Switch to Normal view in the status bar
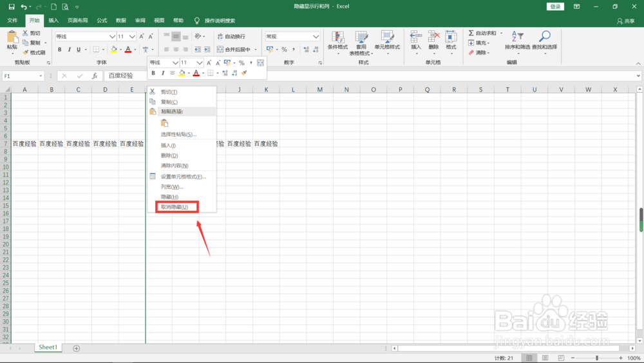The width and height of the screenshot is (644, 363). (529, 358)
